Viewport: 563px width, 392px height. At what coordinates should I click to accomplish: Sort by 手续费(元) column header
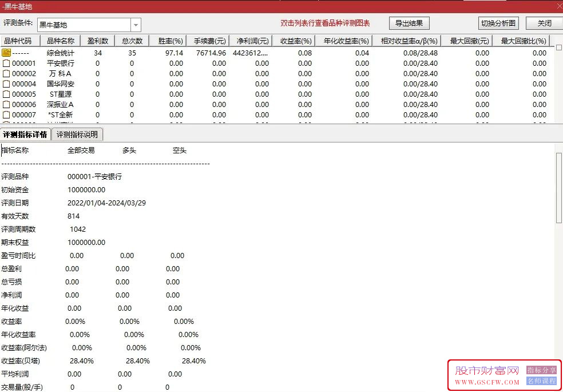[x=208, y=41]
